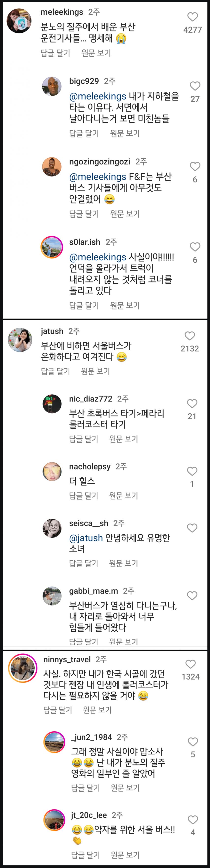The image size is (210, 868).
Task: Tap the heart on ngozingozingozi's reply
Action: 195,166
